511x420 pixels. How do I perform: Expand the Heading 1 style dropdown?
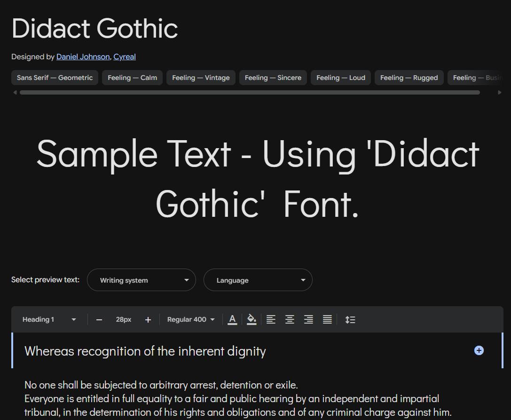tap(49, 319)
